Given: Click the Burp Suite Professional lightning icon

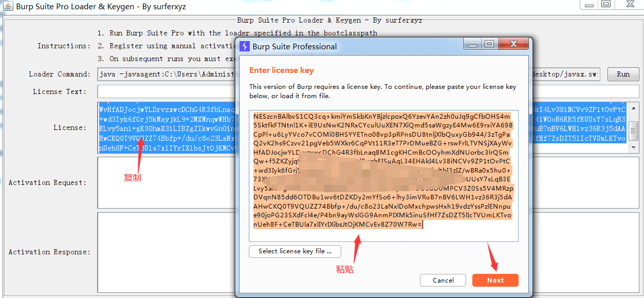Looking at the screenshot, I should pyautogui.click(x=245, y=46).
